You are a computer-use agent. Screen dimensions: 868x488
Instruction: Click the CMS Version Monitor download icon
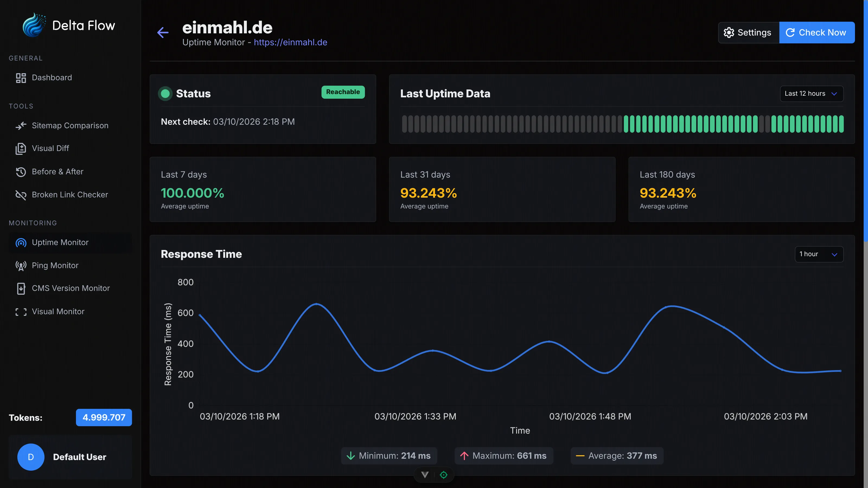pyautogui.click(x=21, y=288)
